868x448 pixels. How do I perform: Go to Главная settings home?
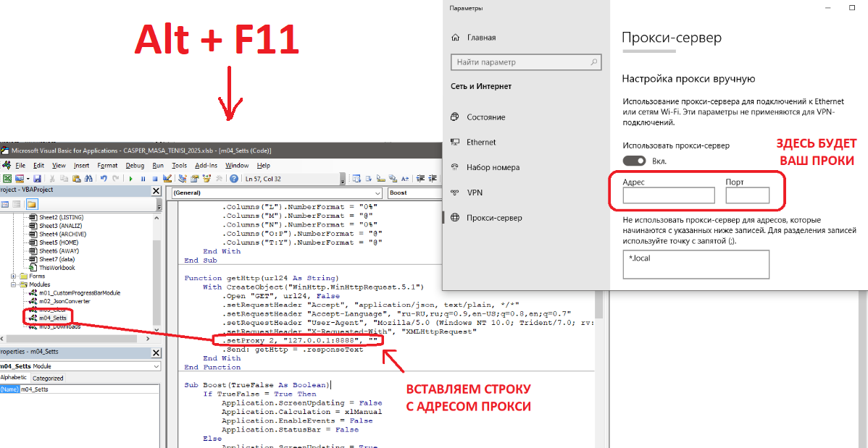click(x=481, y=37)
